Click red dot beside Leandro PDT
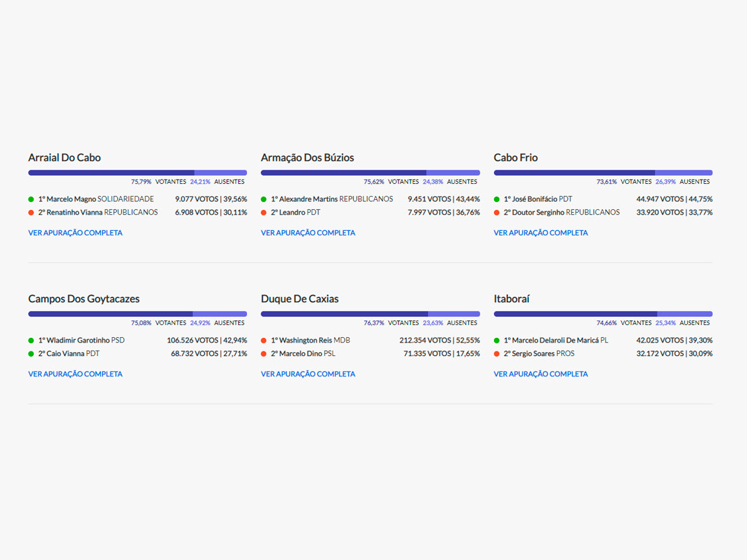This screenshot has width=747, height=560. click(263, 213)
